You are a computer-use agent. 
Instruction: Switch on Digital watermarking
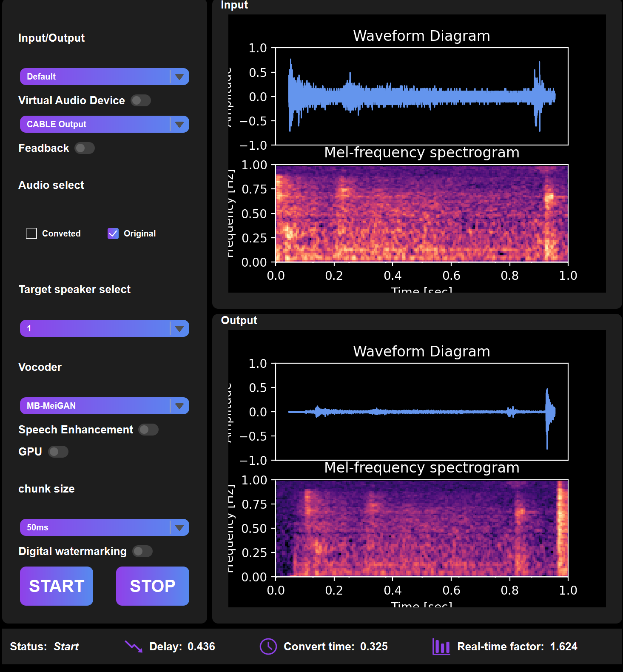142,551
